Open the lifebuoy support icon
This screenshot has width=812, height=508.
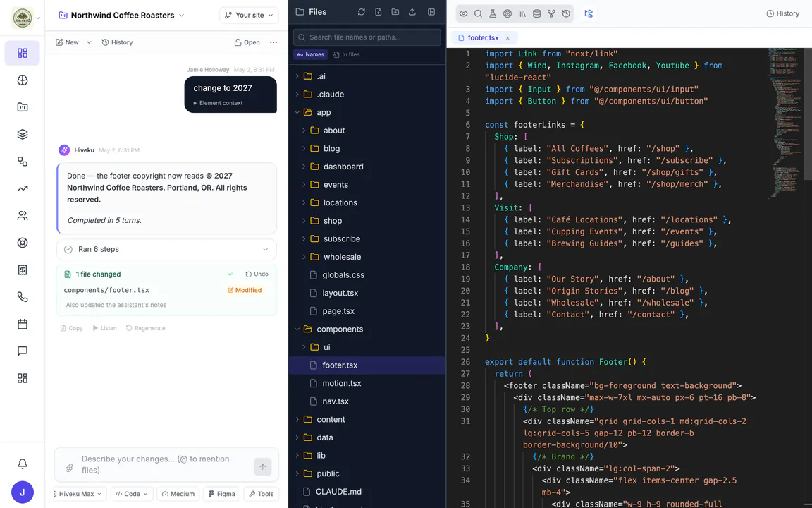tap(23, 243)
